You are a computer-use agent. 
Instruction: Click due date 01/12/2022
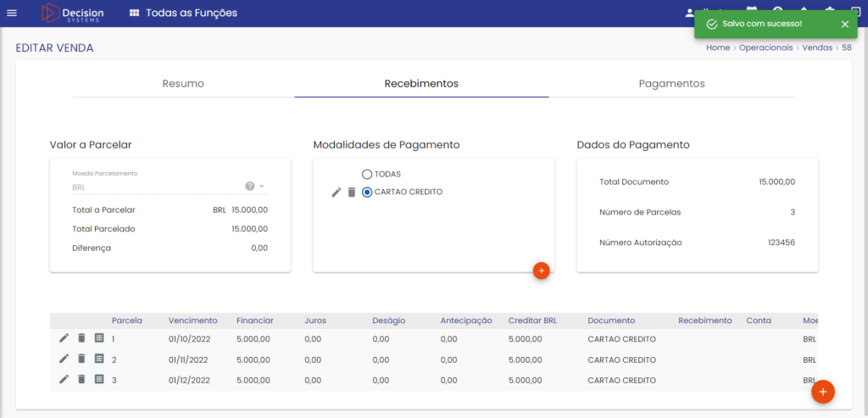click(x=189, y=381)
